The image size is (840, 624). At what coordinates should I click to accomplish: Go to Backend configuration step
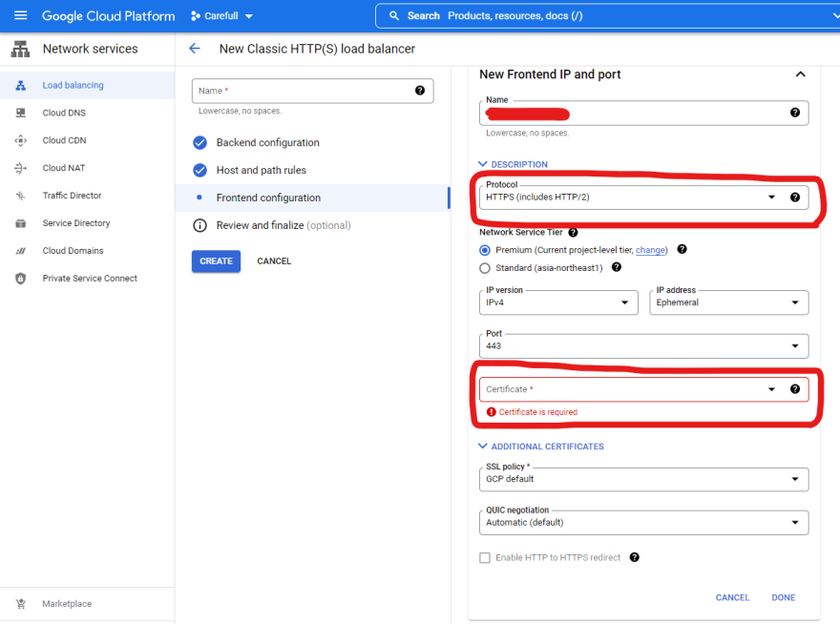pyautogui.click(x=312, y=142)
